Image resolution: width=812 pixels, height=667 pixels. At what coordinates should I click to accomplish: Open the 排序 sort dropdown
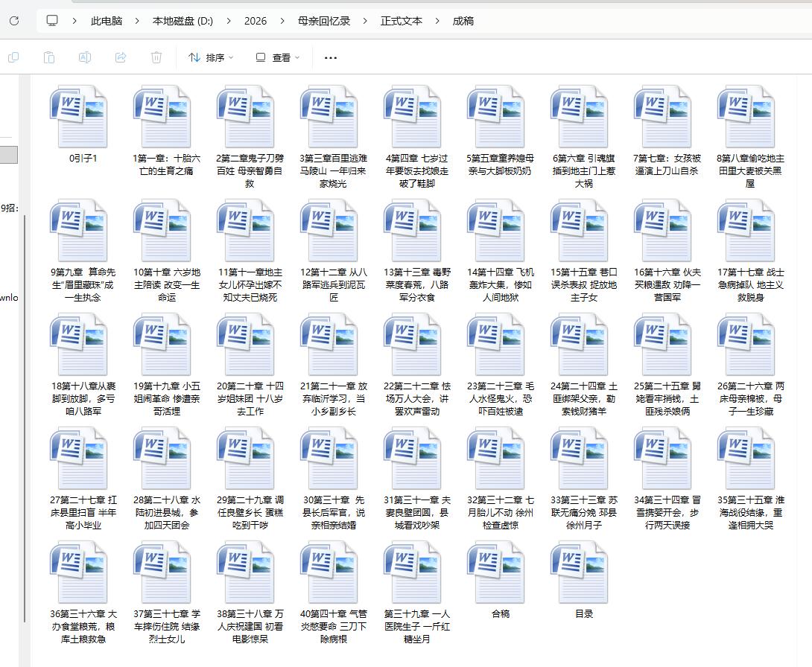(x=211, y=57)
